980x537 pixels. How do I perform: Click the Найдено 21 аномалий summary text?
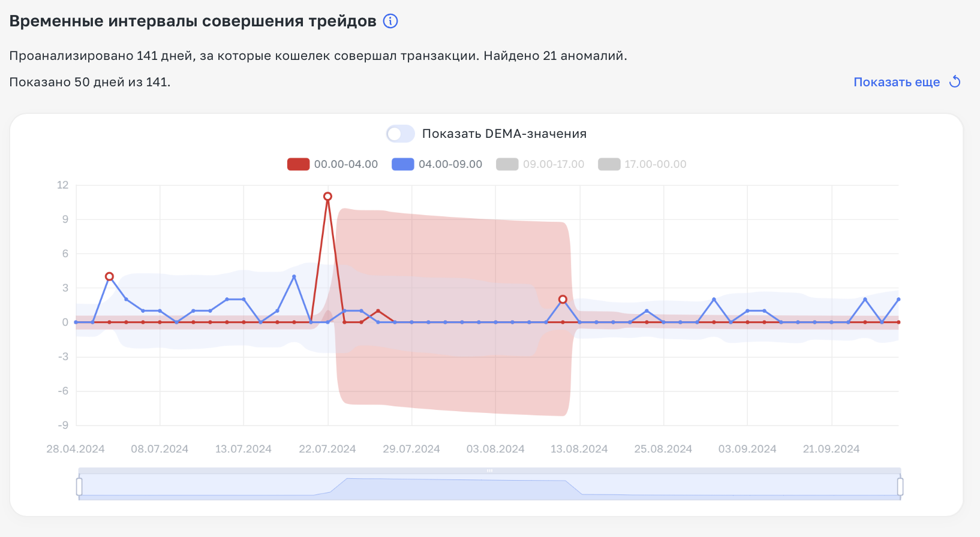[x=555, y=56]
